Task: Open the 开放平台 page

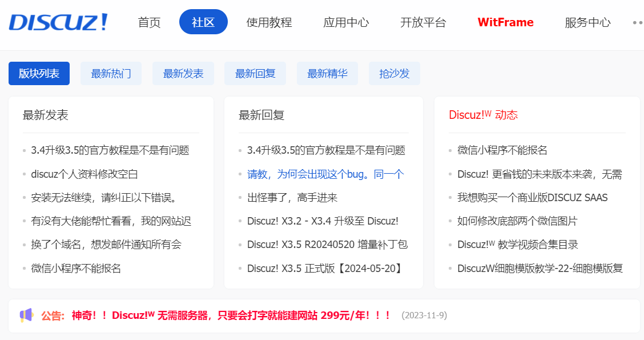Action: tap(423, 22)
